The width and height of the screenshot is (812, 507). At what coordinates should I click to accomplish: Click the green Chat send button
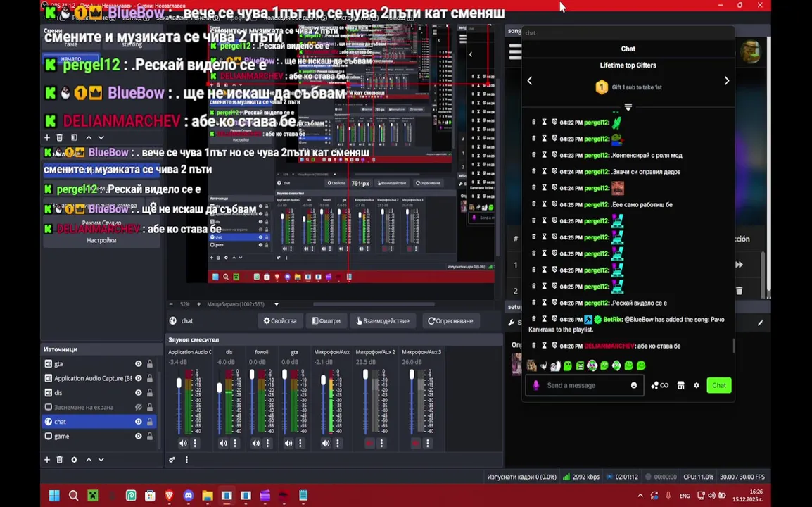[x=719, y=385]
